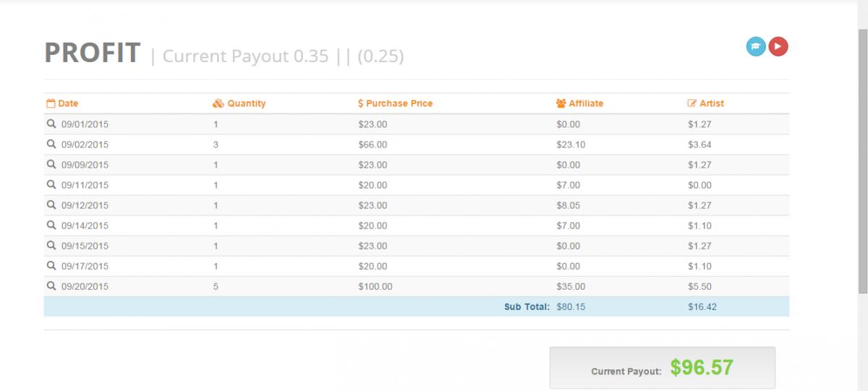Open details magnifier for 09/12/2015 row
Viewport: 868px width, 391px height.
[x=51, y=205]
